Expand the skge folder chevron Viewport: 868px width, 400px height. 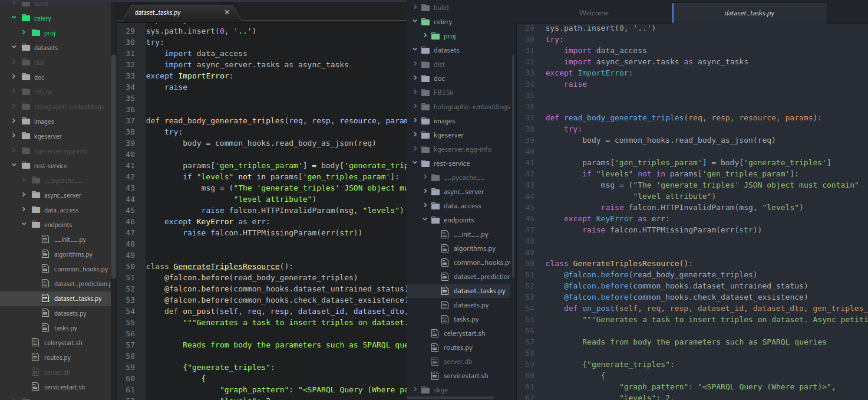pos(414,390)
